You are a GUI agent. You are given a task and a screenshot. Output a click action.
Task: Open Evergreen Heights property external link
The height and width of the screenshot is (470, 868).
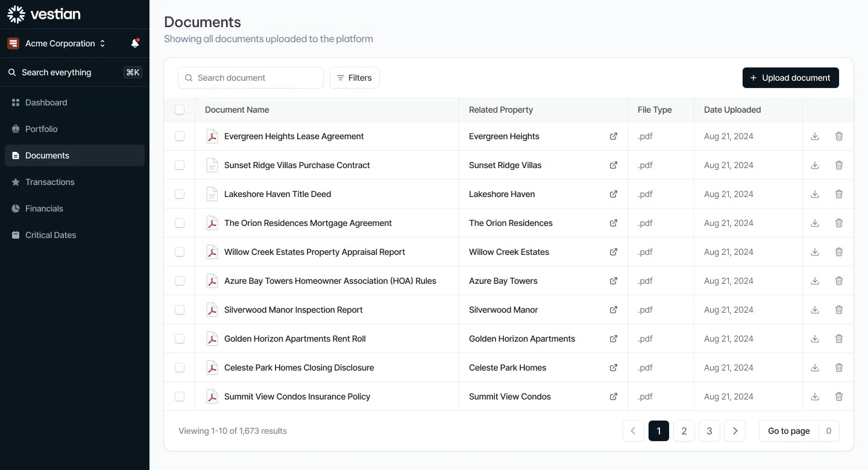(x=614, y=136)
